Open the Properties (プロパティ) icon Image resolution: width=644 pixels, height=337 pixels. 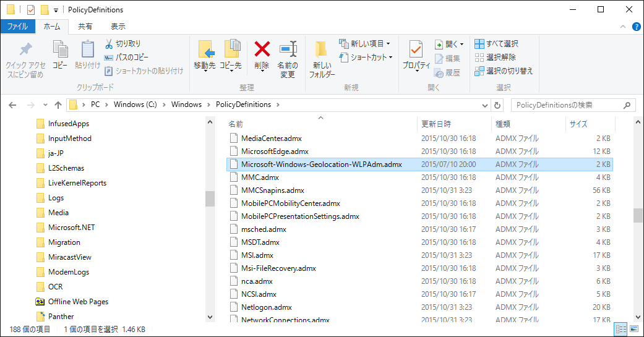click(x=416, y=50)
